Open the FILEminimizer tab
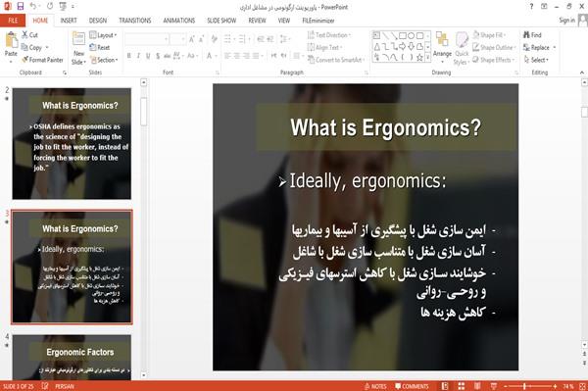 tap(318, 21)
